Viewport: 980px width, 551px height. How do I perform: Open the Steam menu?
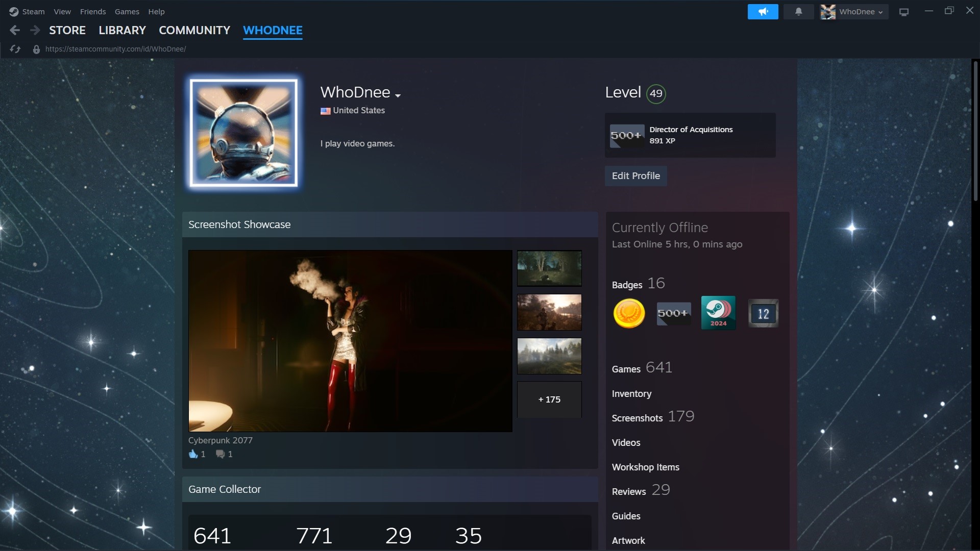coord(33,11)
